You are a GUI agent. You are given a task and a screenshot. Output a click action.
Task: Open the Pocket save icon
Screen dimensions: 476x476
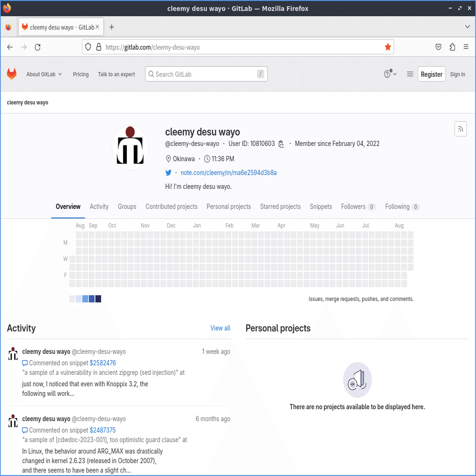click(438, 47)
